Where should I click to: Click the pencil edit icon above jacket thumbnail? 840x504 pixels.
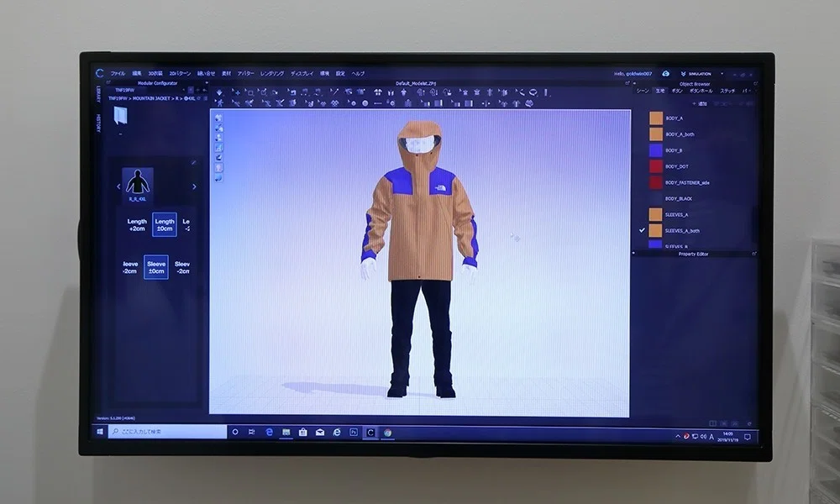pyautogui.click(x=193, y=162)
